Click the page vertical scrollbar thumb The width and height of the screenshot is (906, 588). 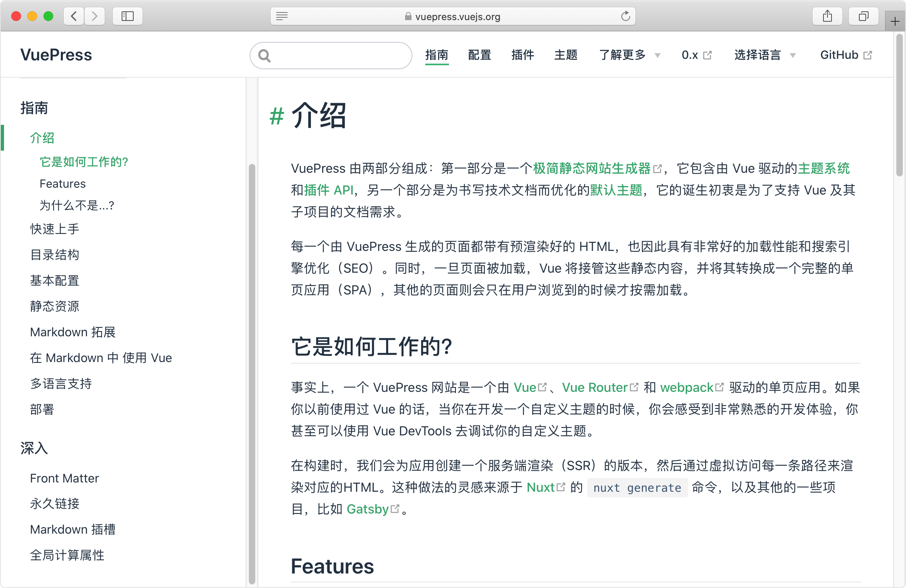point(900,105)
